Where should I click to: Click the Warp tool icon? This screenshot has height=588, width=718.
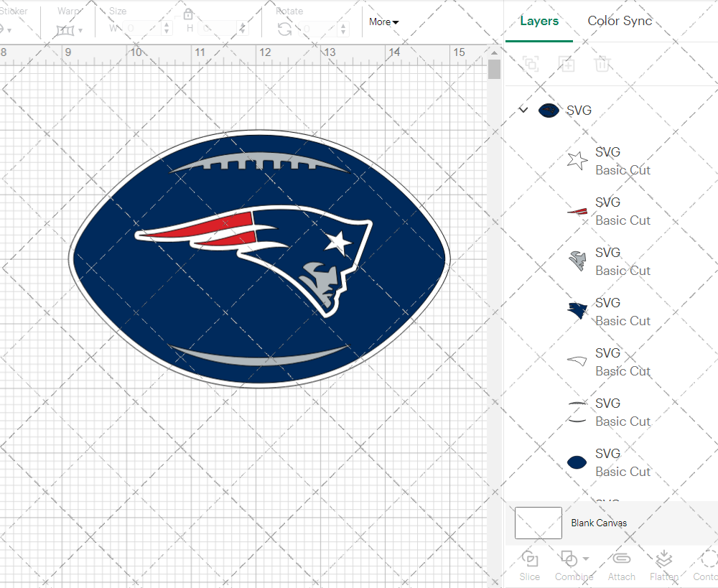click(65, 30)
